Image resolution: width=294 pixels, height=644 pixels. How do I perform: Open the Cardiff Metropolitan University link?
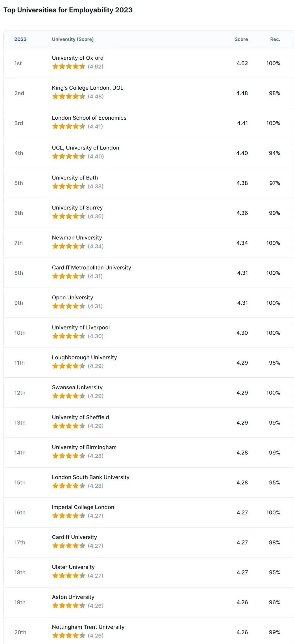(x=92, y=267)
